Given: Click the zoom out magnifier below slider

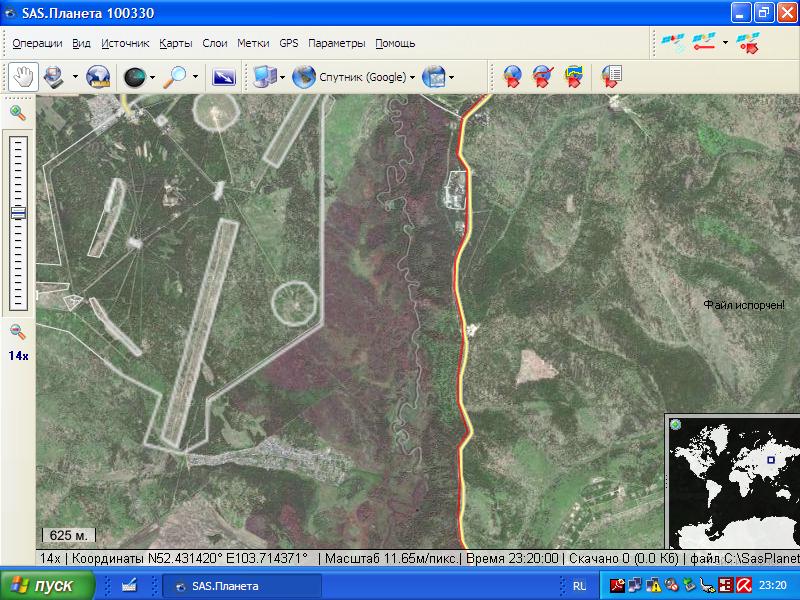Looking at the screenshot, I should click(18, 332).
